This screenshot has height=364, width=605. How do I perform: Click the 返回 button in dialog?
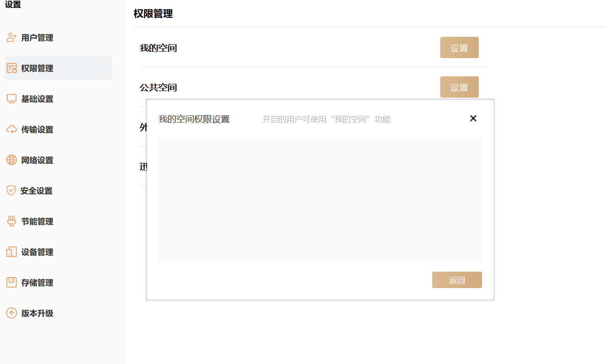tap(457, 280)
